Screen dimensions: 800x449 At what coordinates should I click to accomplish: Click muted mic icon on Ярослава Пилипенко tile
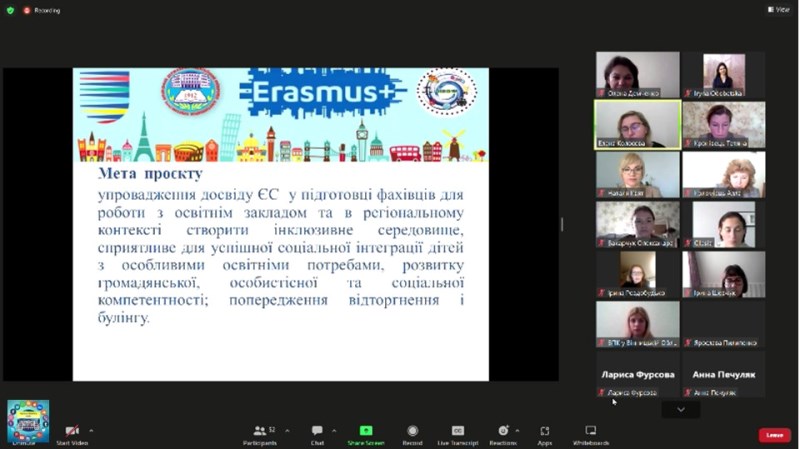[688, 343]
